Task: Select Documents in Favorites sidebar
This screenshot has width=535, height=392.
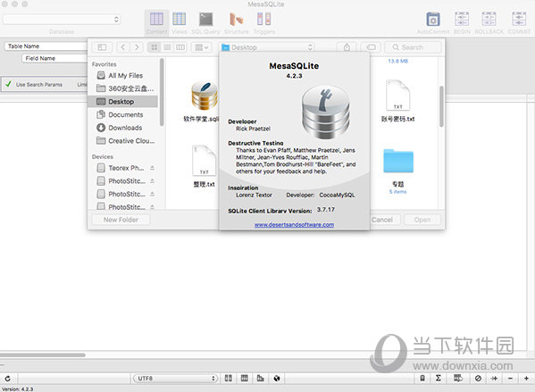Action: (x=123, y=114)
